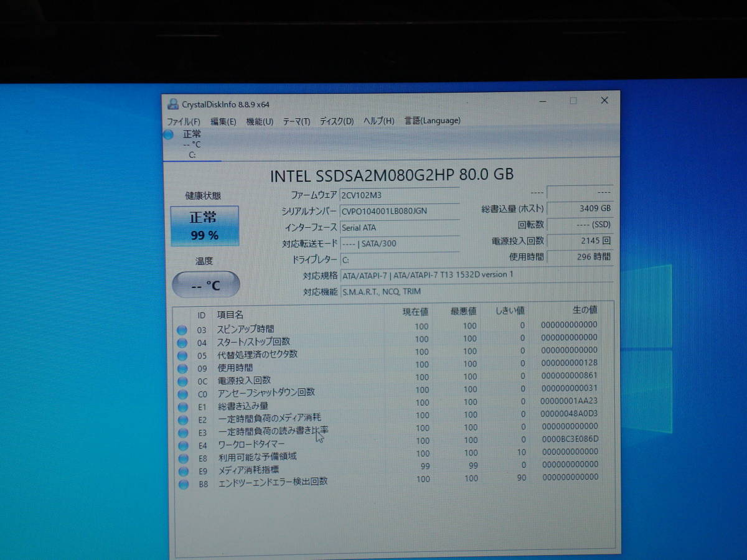Click the しきい値 column header
747x560 pixels.
click(x=510, y=310)
